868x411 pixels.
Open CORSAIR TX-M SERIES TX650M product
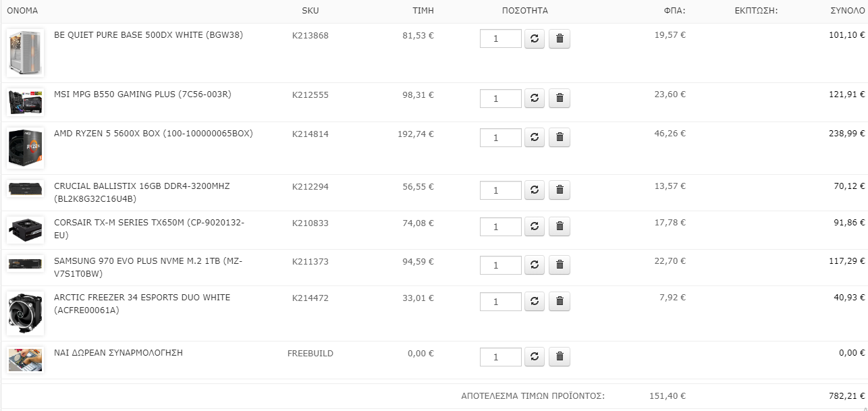[x=149, y=229]
